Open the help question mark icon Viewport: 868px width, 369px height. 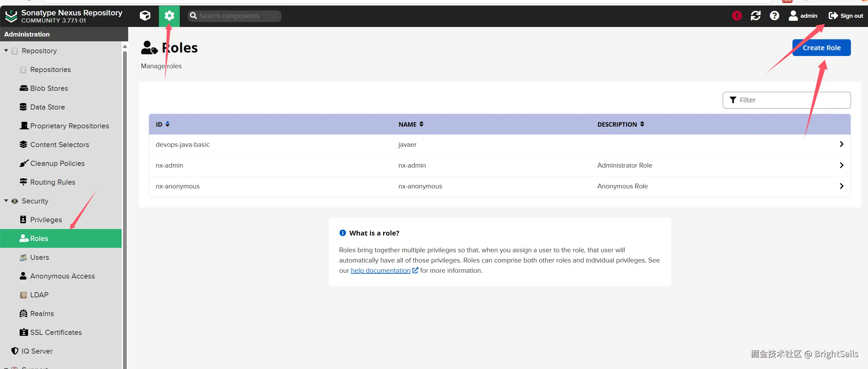click(774, 16)
